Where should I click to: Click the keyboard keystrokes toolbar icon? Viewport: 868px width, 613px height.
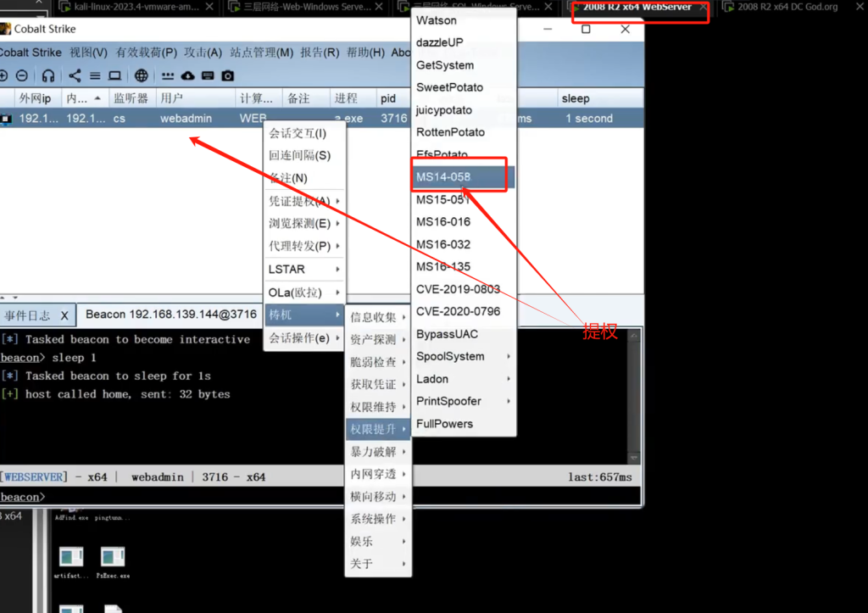point(208,75)
